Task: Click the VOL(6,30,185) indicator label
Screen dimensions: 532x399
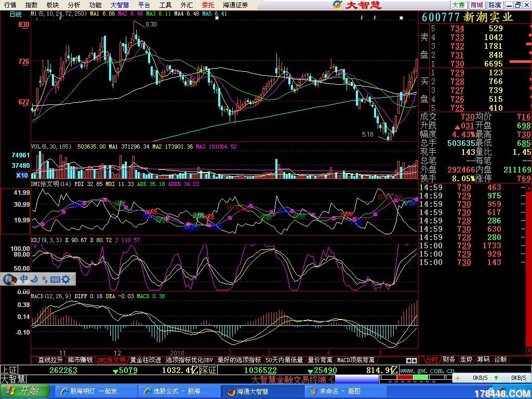Action: (x=51, y=147)
